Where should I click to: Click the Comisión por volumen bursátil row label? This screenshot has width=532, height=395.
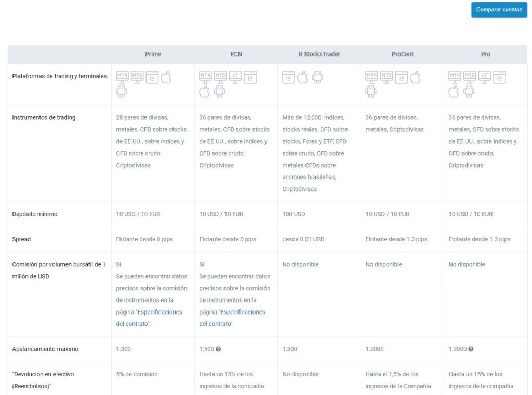click(59, 270)
